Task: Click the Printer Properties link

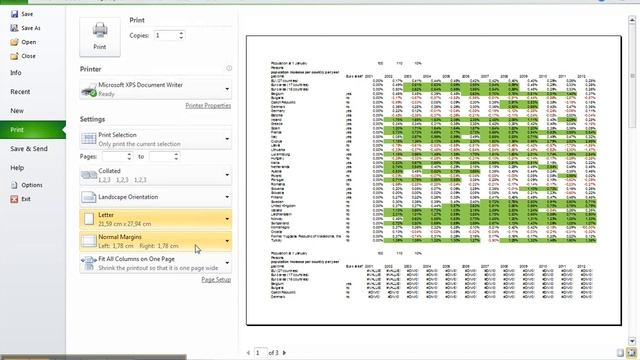Action: 208,106
